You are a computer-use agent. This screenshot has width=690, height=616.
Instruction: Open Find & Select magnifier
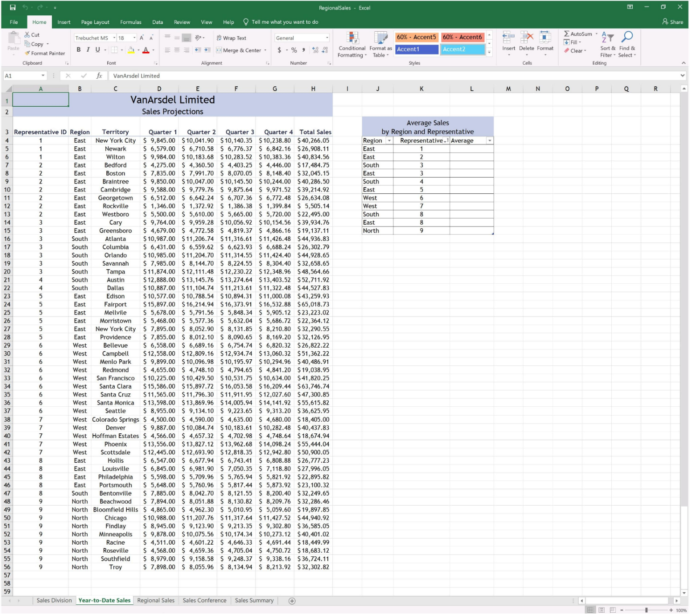tap(627, 45)
